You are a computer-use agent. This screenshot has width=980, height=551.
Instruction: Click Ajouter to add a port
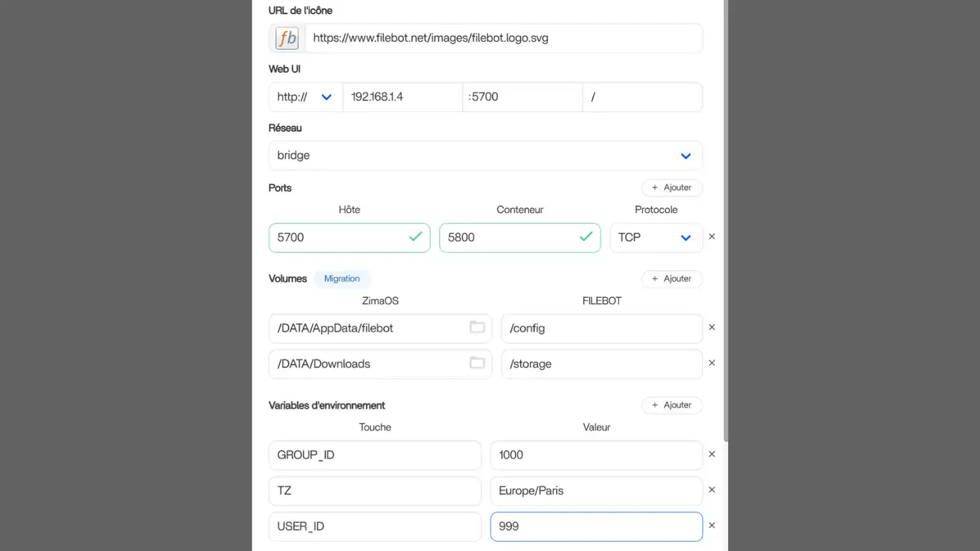672,188
